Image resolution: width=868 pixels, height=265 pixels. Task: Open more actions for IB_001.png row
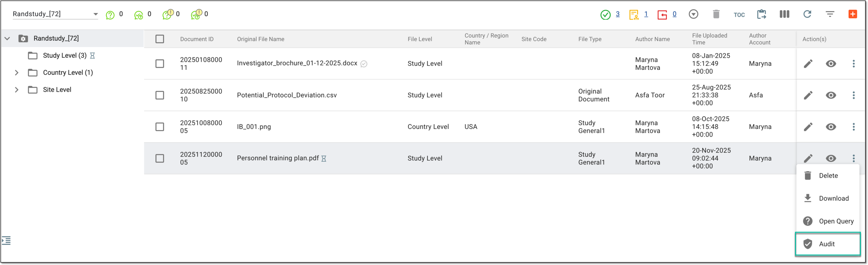(854, 127)
